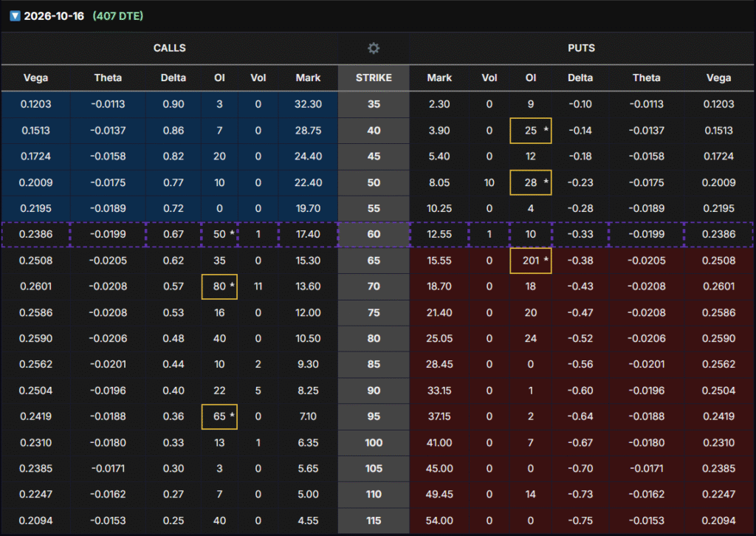Click the call mark price 17.40
Viewport: 756px width, 536px height.
point(308,235)
